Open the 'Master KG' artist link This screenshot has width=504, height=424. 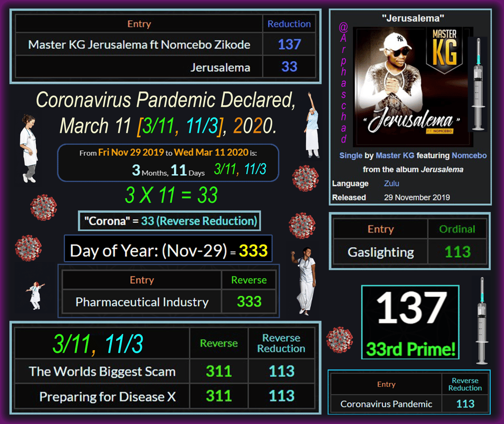[x=395, y=155]
